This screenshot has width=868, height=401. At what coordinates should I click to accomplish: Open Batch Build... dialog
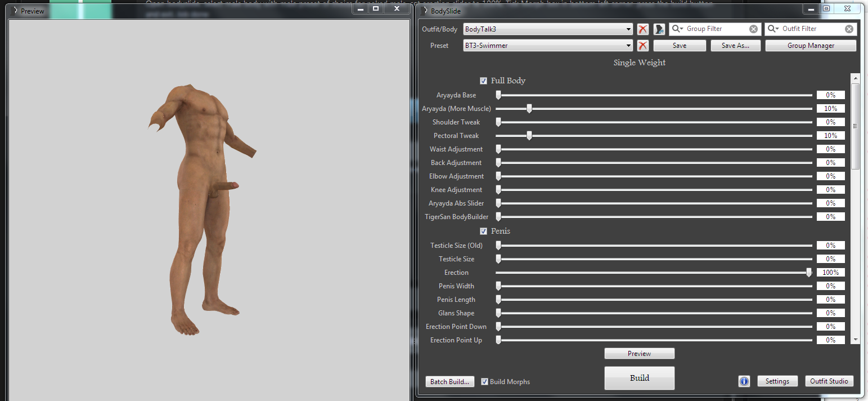(449, 382)
